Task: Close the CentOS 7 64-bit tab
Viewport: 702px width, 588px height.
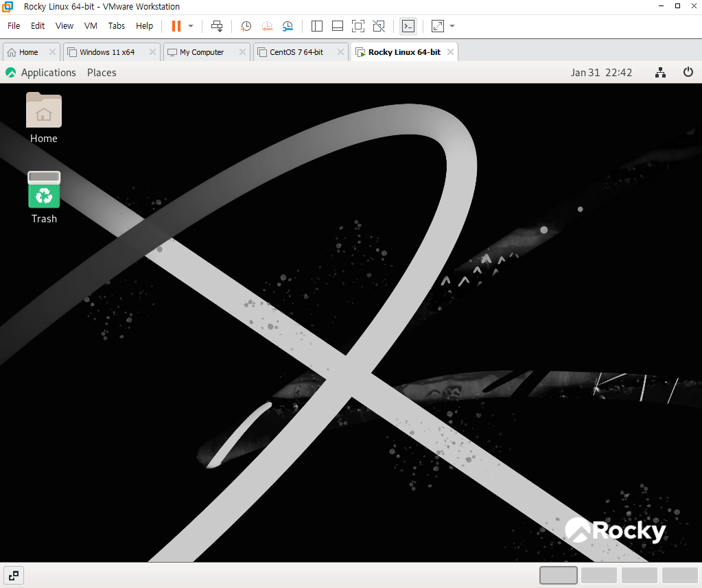Action: tap(340, 52)
